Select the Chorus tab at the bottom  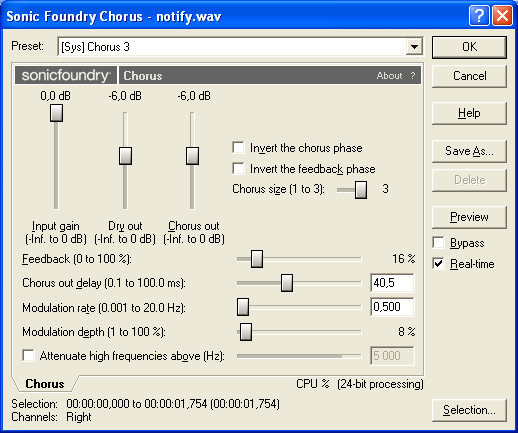[x=45, y=384]
